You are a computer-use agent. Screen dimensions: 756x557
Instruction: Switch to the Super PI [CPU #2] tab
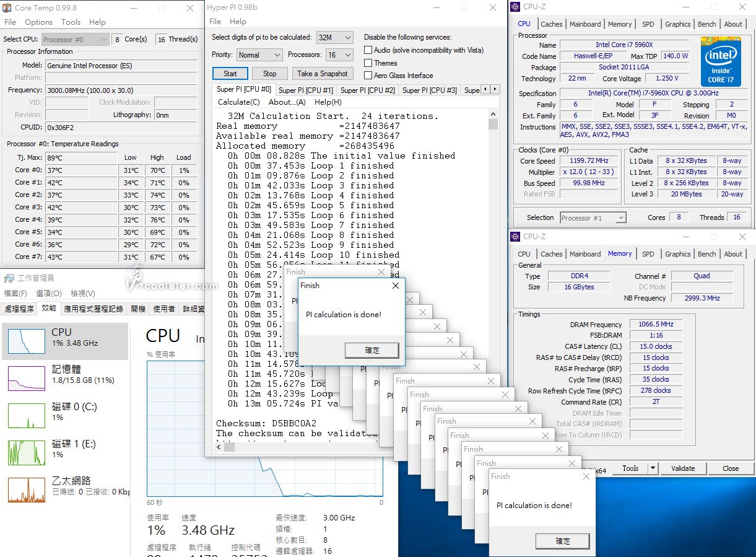[x=368, y=90]
